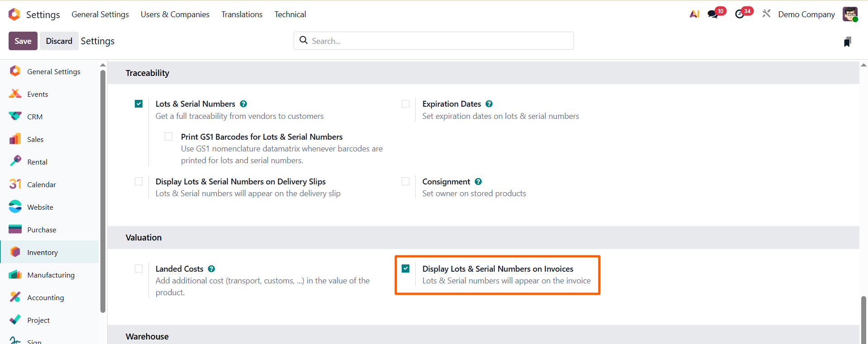The image size is (868, 344).
Task: Click the help icon next to Expiration Dates
Action: (489, 104)
